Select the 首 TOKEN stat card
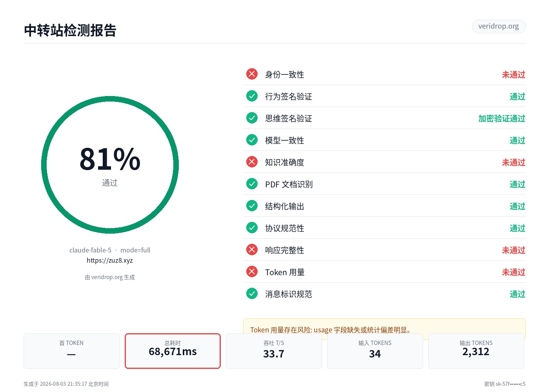This screenshot has height=392, width=549. tap(71, 351)
